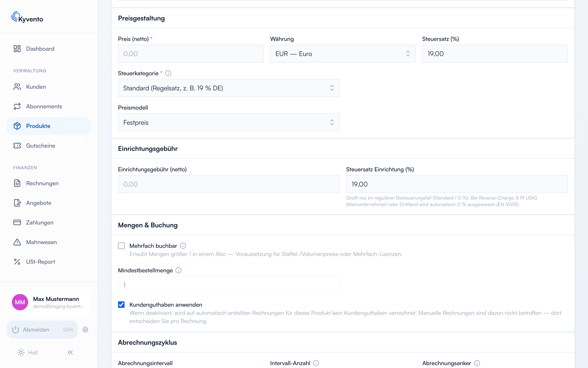Show info for Mindestbestellmenge
Screen dimensions: 588x368
coord(178,270)
